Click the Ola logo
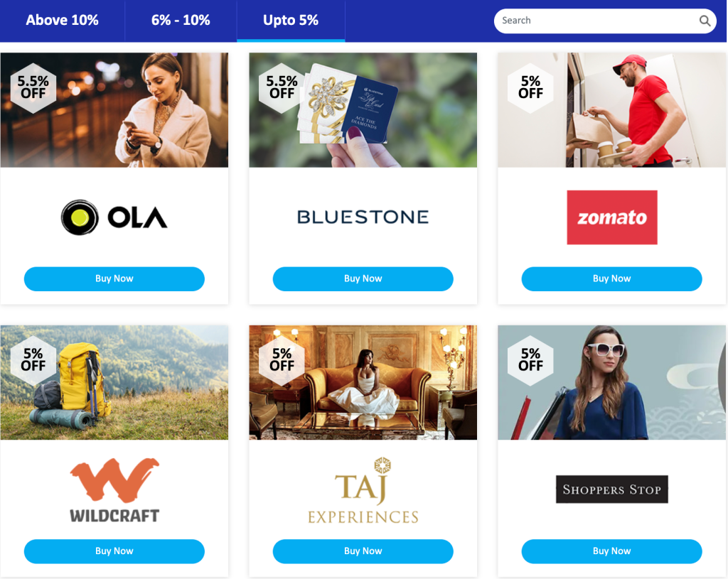The image size is (728, 579). click(x=114, y=217)
